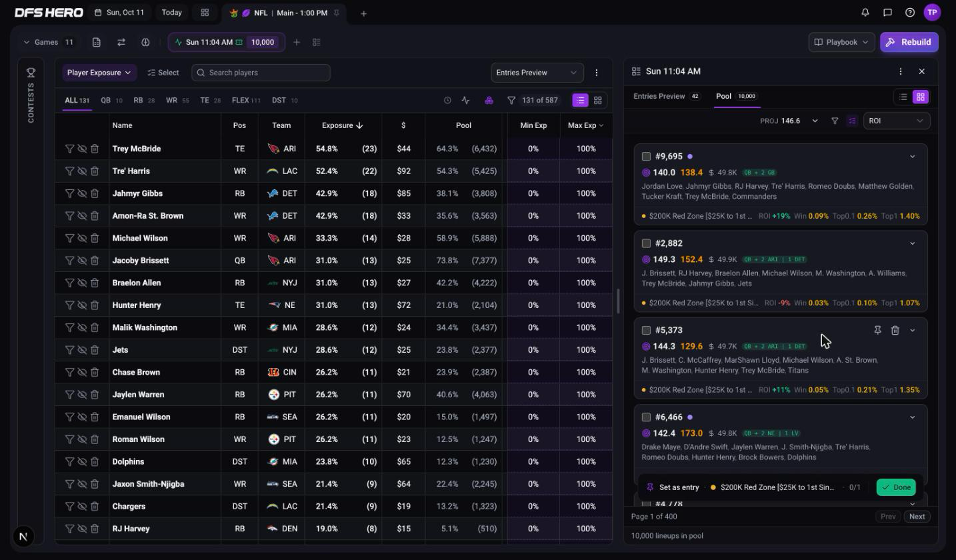The width and height of the screenshot is (956, 560).
Task: Click the green Done button
Action: coord(896,487)
